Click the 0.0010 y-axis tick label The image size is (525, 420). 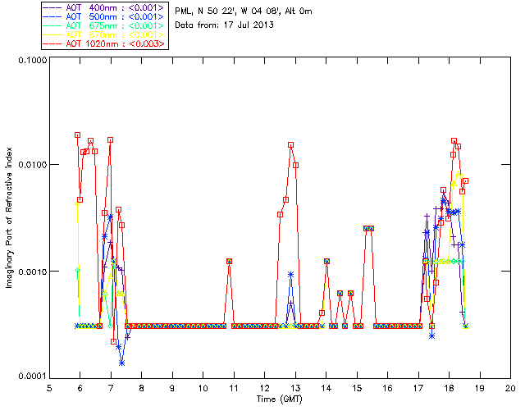(32, 272)
